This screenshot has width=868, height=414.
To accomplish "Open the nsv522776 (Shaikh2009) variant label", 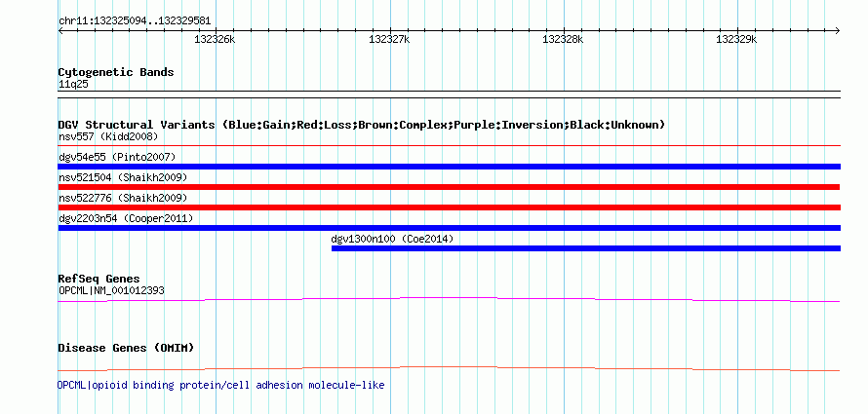I will [123, 198].
